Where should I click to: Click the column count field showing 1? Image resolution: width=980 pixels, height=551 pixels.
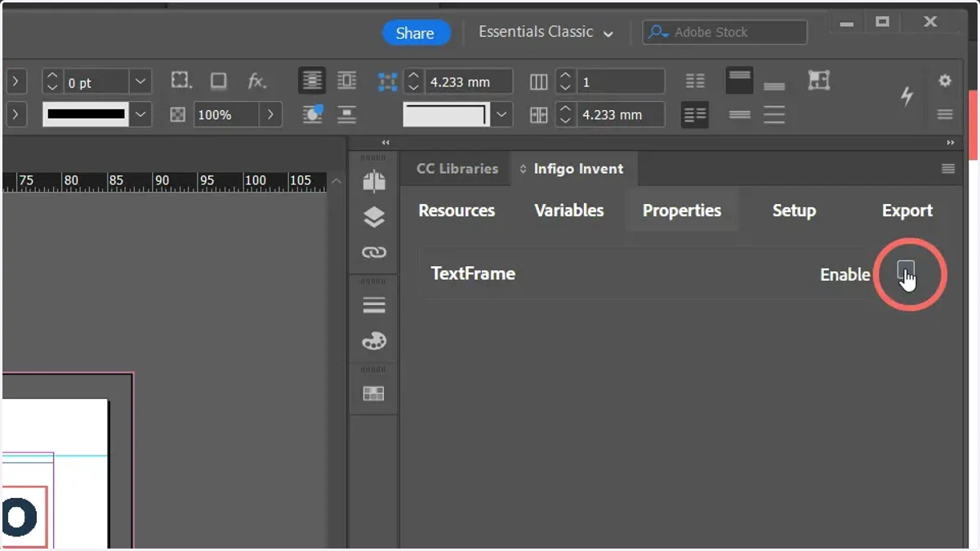pyautogui.click(x=621, y=82)
